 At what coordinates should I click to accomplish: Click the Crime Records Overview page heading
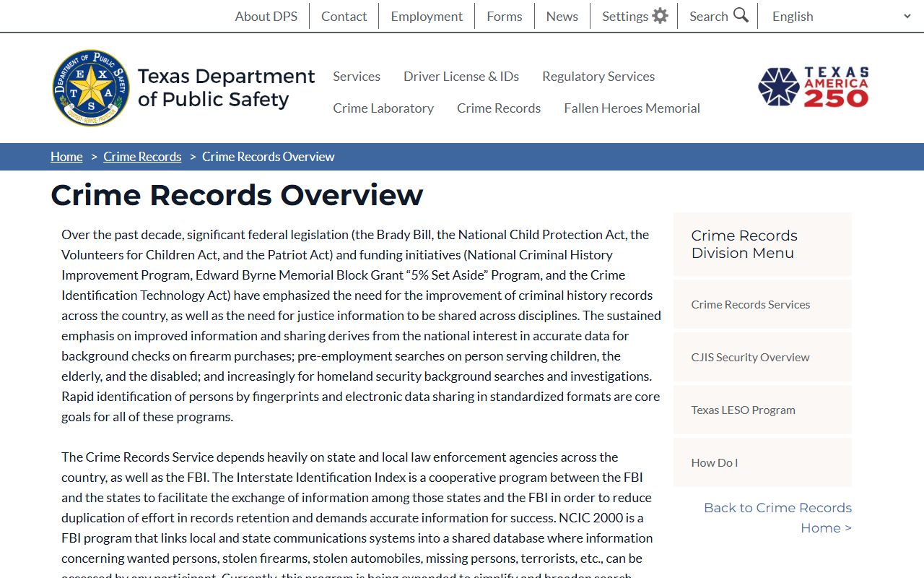(237, 195)
